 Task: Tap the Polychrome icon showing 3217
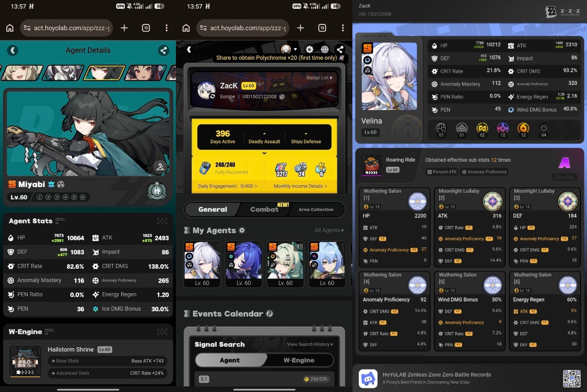coord(281,170)
